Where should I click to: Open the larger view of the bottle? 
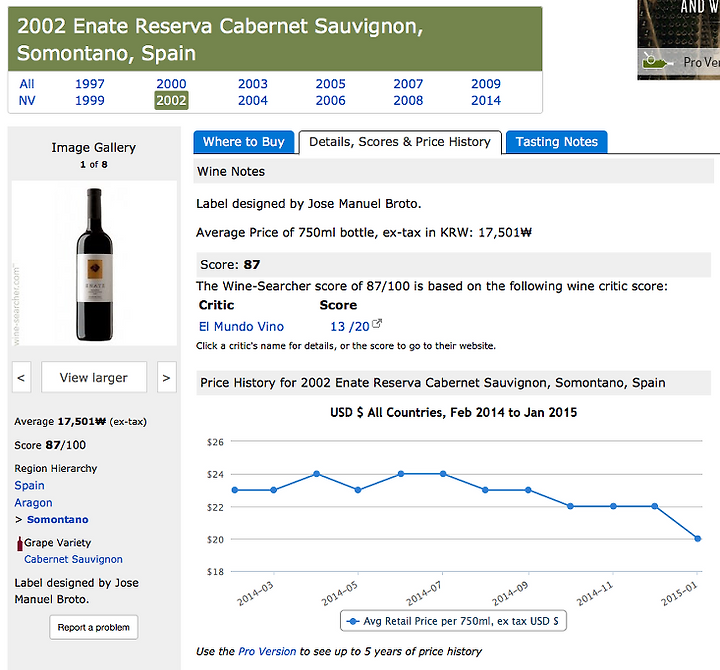coord(94,377)
